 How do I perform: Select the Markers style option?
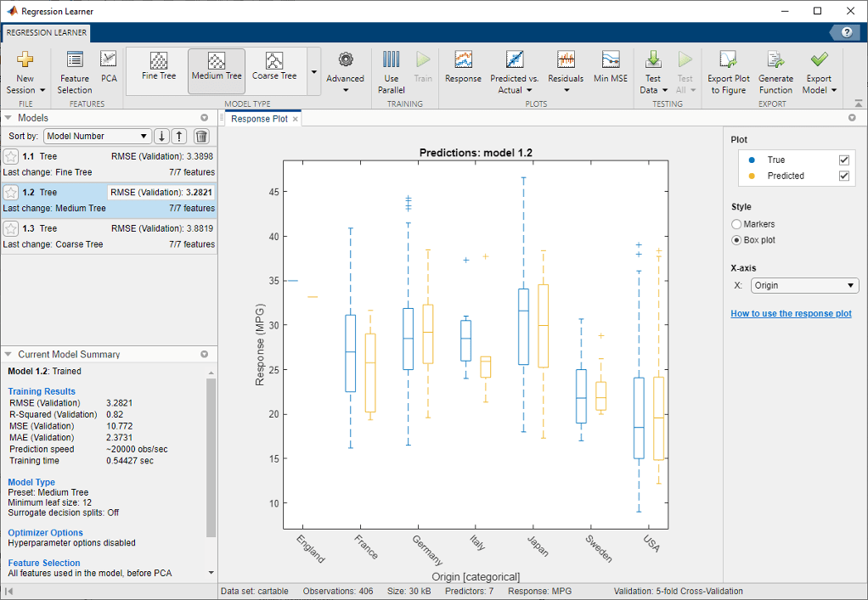pyautogui.click(x=736, y=224)
